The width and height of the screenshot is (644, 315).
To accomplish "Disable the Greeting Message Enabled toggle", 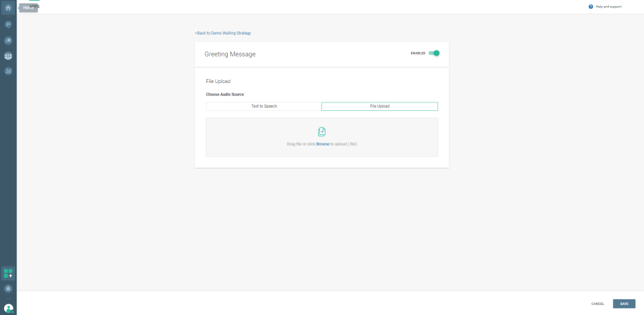I will 434,53.
